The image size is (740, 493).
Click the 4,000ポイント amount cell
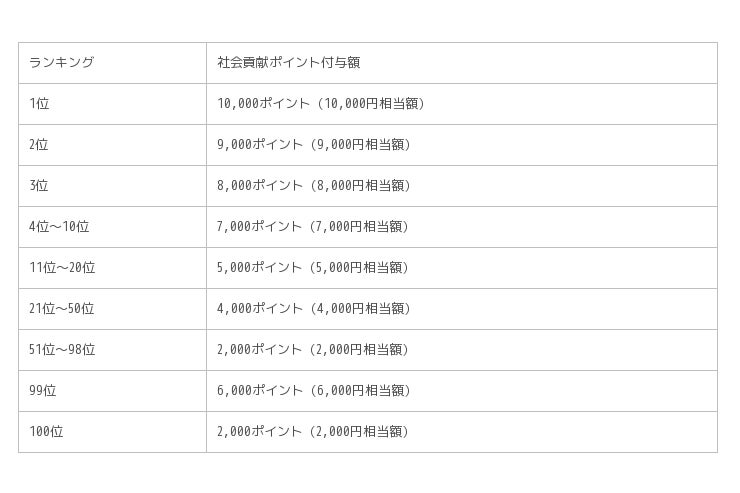(x=314, y=308)
